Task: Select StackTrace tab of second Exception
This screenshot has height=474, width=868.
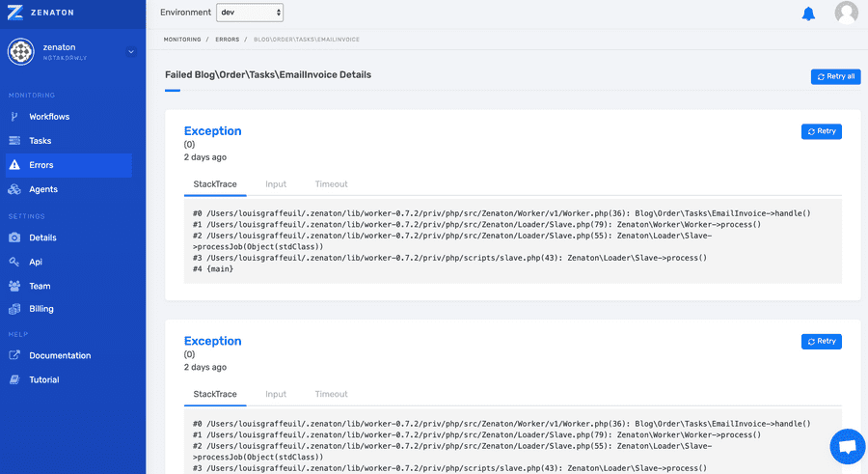Action: [215, 394]
